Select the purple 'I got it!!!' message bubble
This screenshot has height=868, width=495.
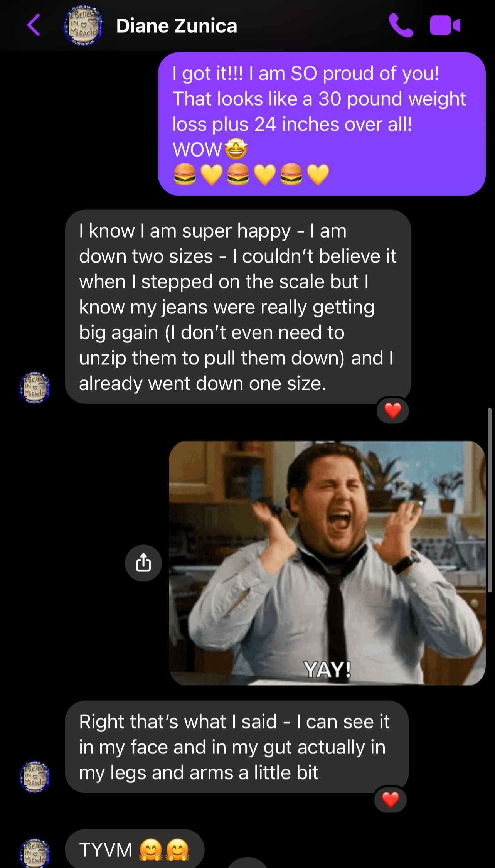click(x=322, y=124)
